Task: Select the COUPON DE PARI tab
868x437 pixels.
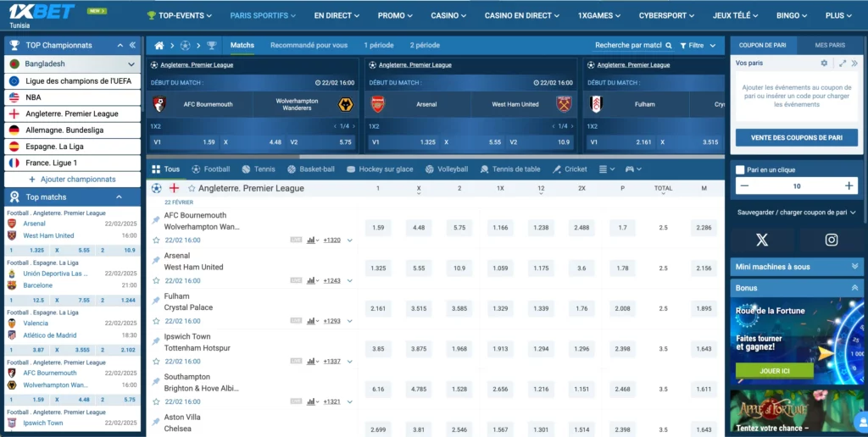Action: point(762,46)
